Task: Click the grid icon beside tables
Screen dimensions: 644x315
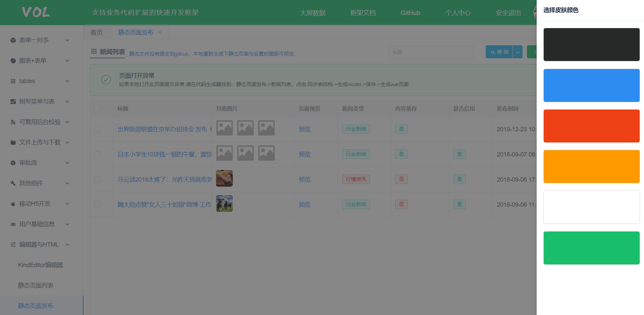Action: coord(13,81)
